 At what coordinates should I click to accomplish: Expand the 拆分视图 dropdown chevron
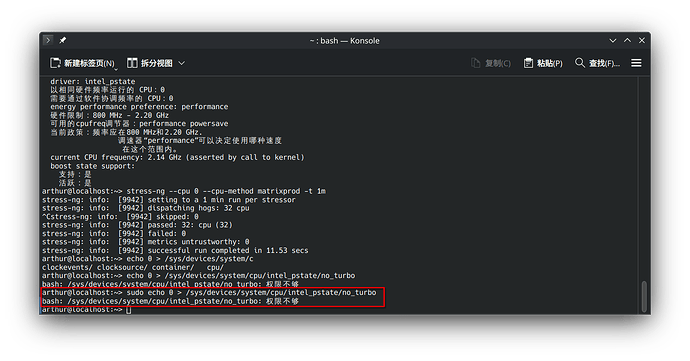point(181,63)
